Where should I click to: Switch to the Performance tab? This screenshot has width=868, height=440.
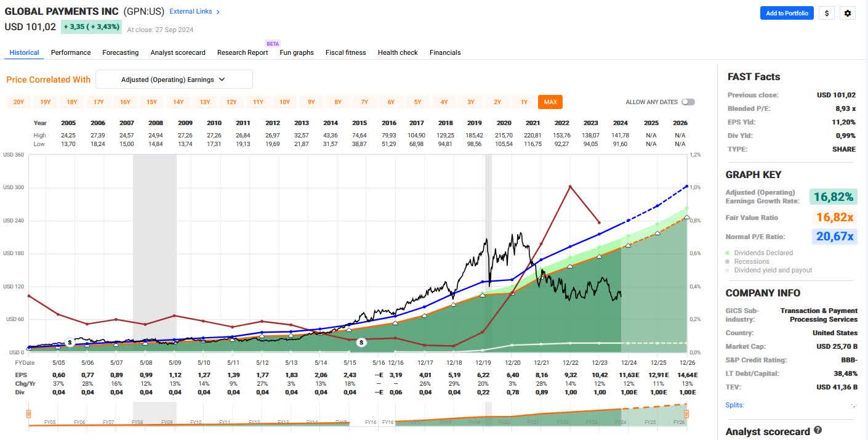pyautogui.click(x=70, y=52)
